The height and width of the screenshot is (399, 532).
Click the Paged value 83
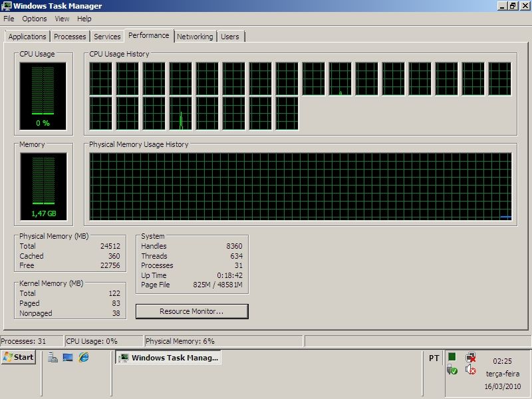tap(116, 303)
